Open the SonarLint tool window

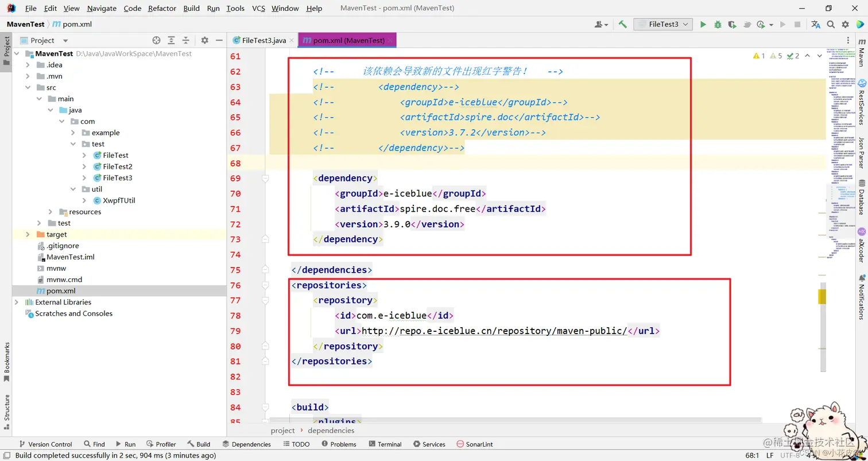click(474, 444)
